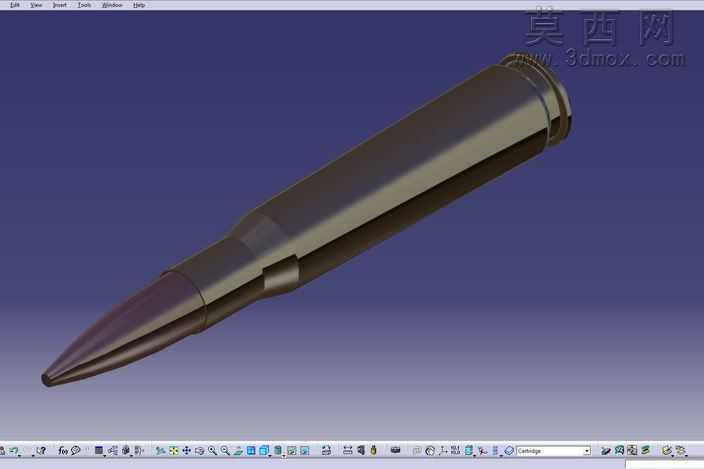Open the Tools menu
The width and height of the screenshot is (704, 469).
(x=84, y=5)
